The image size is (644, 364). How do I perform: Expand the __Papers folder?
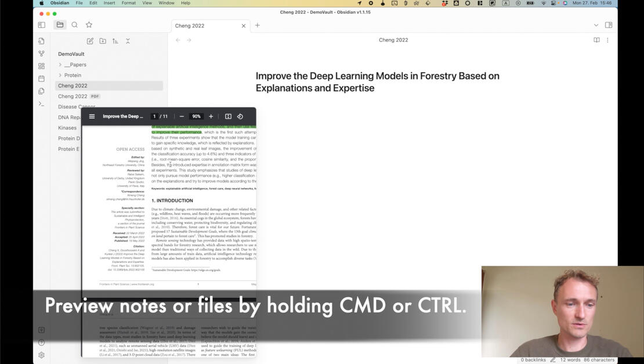point(60,65)
